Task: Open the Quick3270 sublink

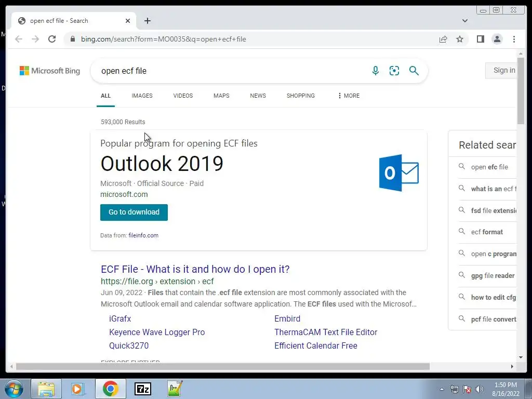Action: tap(129, 345)
